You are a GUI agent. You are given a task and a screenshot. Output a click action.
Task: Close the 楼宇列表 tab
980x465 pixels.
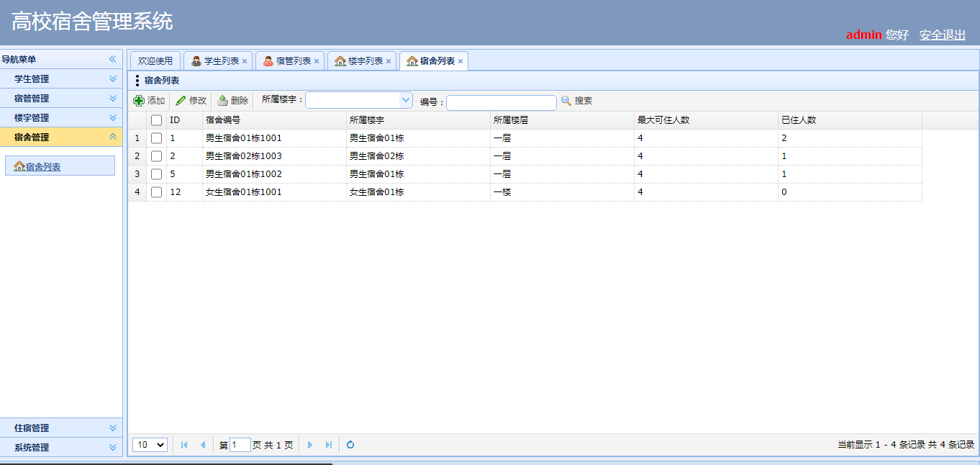coord(389,61)
